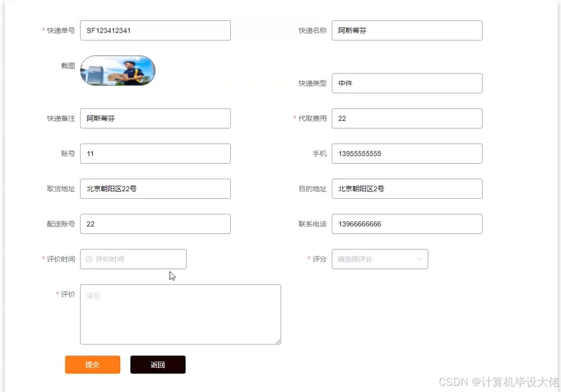Image resolution: width=561 pixels, height=392 pixels.
Task: Click the 目的地址 label
Action: (312, 189)
